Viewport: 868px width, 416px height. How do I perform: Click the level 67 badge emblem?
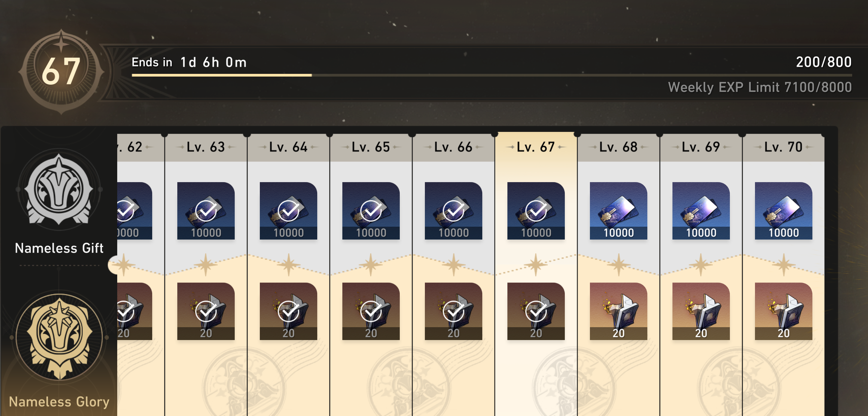pos(61,71)
